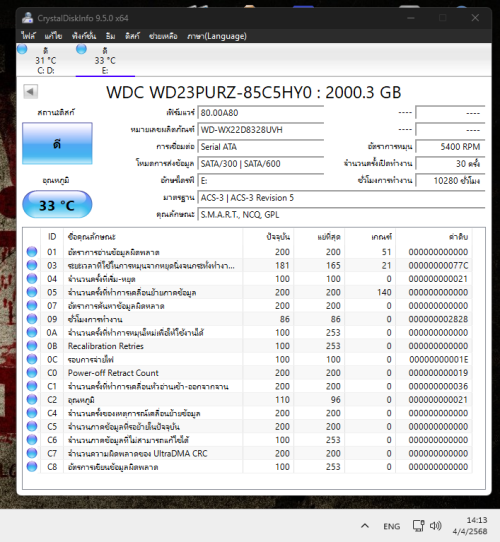Click the แย่ที่สุด (Worst) column header

point(320,237)
